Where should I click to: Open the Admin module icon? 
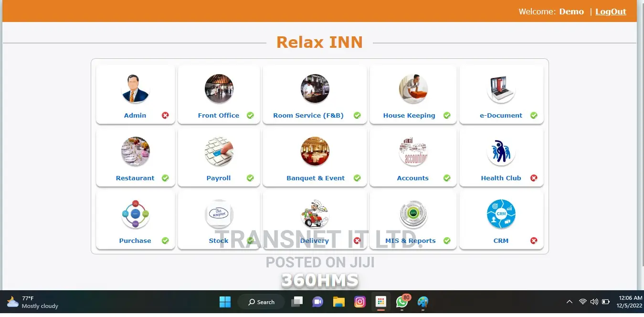(135, 88)
